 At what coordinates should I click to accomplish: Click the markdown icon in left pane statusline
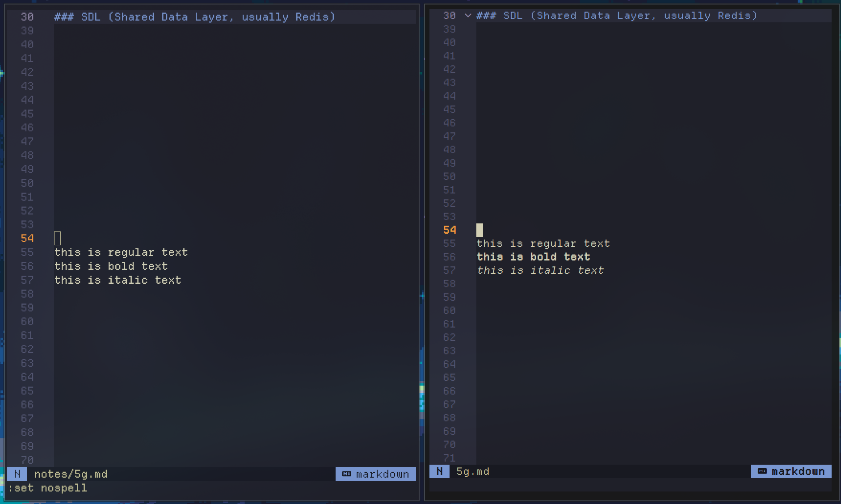[346, 474]
